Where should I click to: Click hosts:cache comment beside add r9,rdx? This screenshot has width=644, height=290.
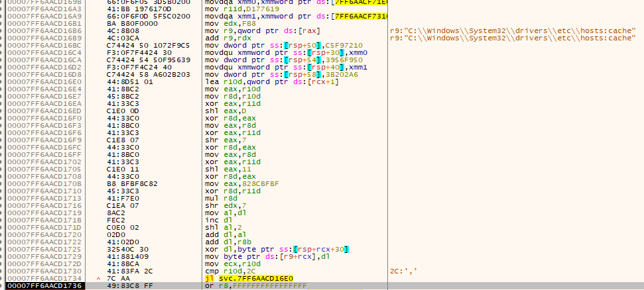[x=514, y=38]
